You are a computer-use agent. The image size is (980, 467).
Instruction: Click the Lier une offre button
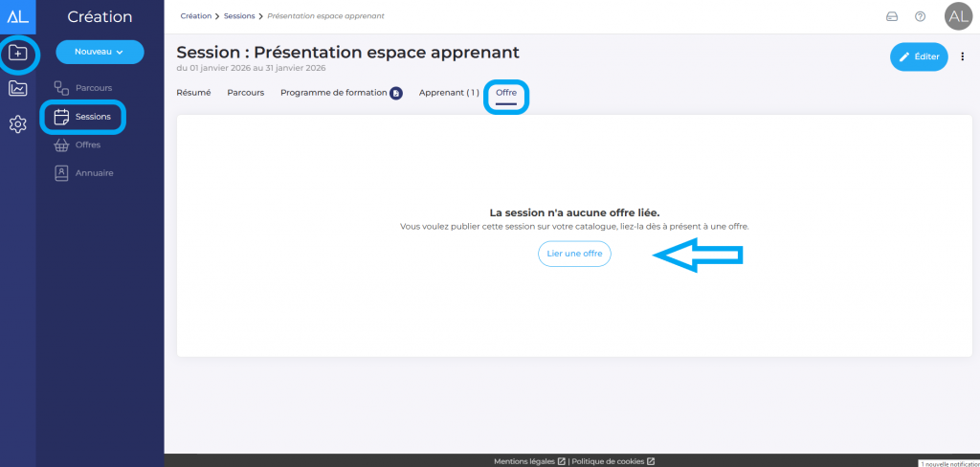click(573, 254)
